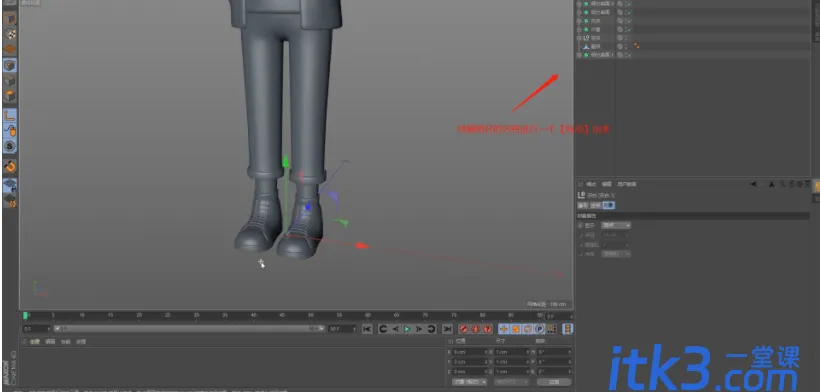Toggle Point Level Animation dotted icon
Image resolution: width=820 pixels, height=392 pixels.
(x=551, y=329)
